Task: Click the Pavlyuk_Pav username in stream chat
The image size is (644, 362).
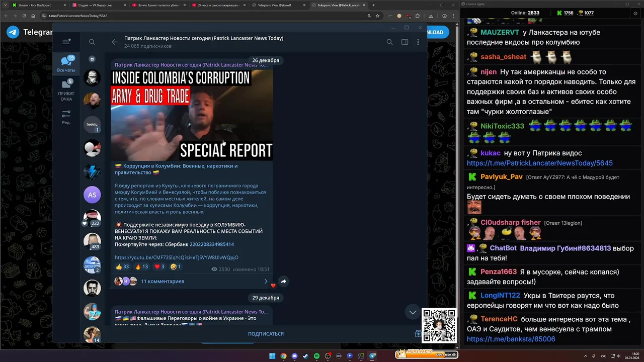Action: (x=502, y=177)
